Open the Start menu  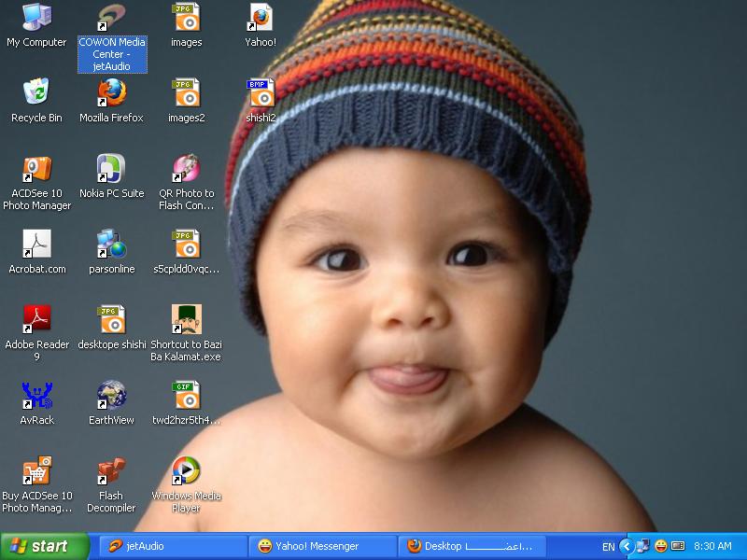[45, 546]
